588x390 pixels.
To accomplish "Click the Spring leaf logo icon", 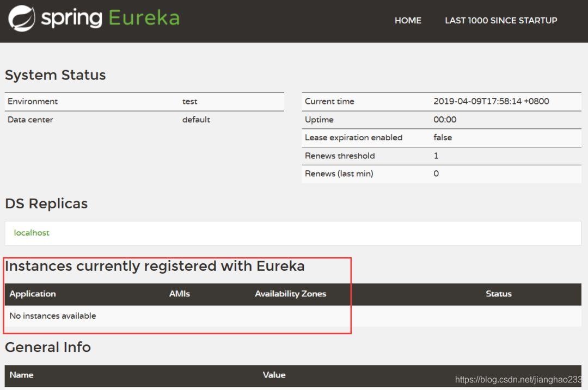I will [22, 18].
